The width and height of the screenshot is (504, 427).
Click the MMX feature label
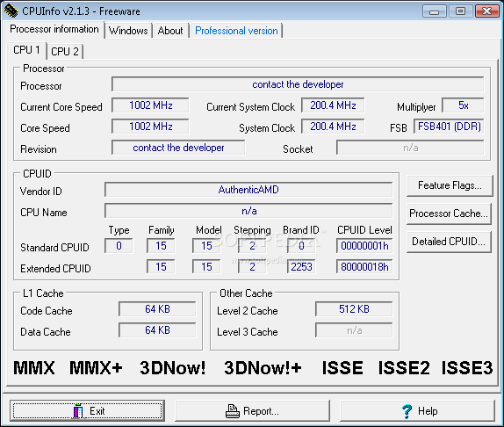(33, 368)
